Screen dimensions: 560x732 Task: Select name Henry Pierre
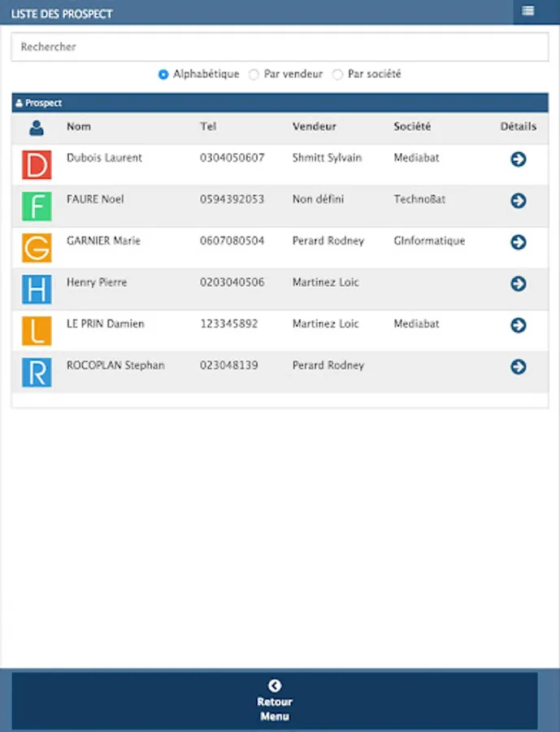pyautogui.click(x=97, y=282)
